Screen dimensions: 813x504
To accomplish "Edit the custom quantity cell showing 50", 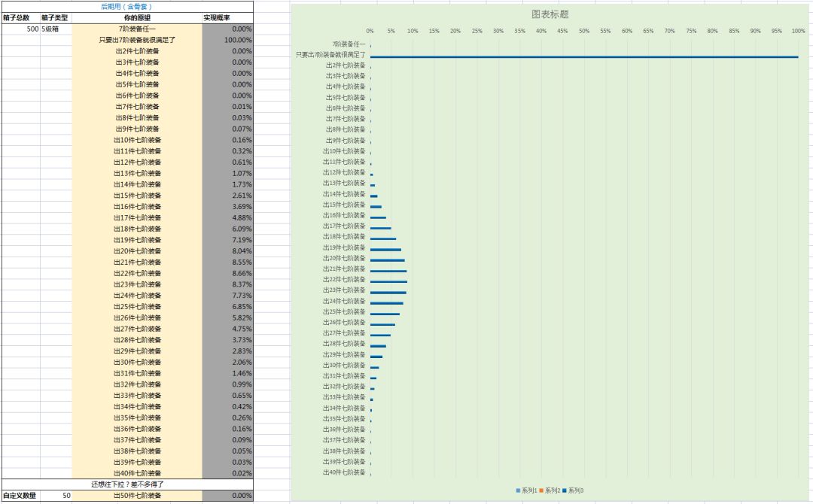I will click(56, 496).
